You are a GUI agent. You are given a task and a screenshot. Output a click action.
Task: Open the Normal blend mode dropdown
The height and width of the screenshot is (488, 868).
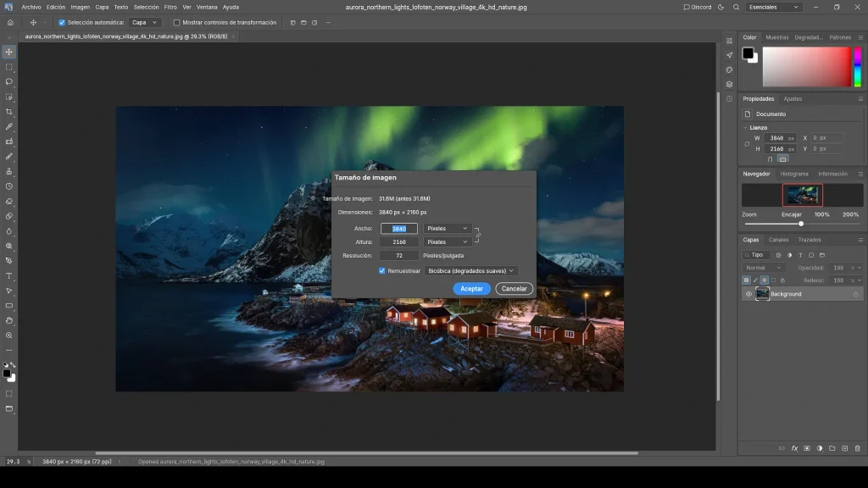764,268
